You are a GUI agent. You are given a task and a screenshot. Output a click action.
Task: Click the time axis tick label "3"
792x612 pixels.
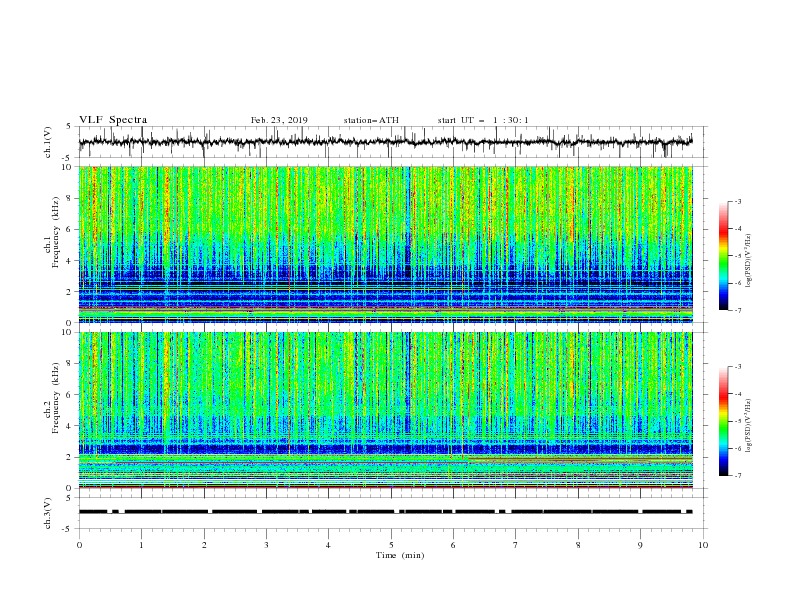[x=266, y=545]
